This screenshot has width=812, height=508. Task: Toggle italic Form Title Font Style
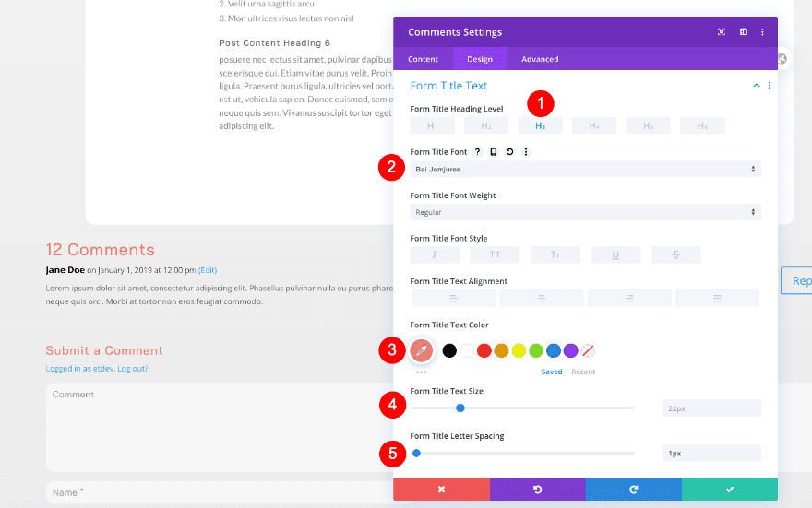tap(435, 254)
